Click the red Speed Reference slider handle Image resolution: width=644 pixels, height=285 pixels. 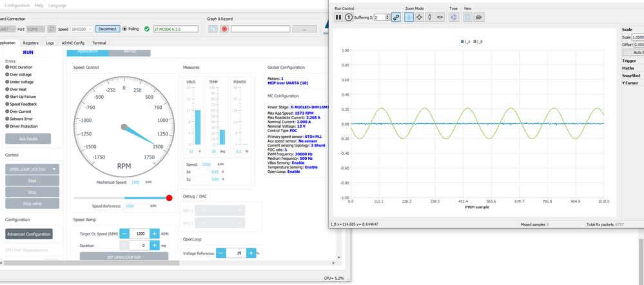click(x=169, y=198)
